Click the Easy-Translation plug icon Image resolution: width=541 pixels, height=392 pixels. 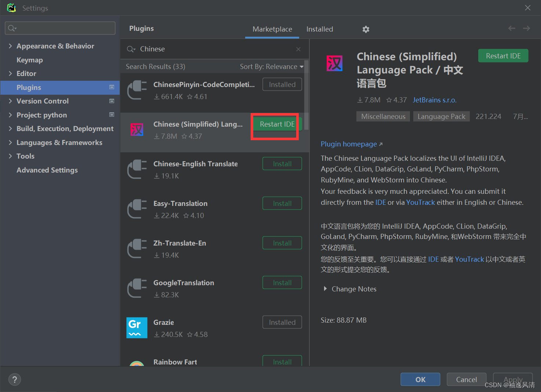(137, 209)
